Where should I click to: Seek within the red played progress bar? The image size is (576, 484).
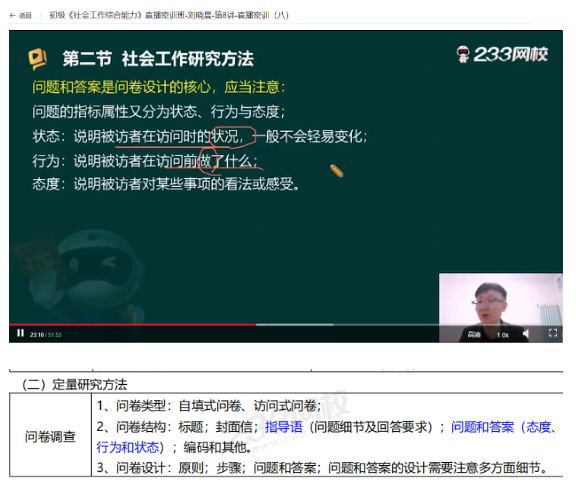tap(133, 325)
